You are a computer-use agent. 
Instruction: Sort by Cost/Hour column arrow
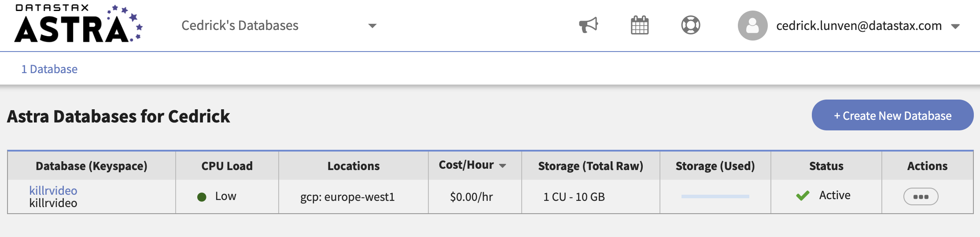click(502, 166)
